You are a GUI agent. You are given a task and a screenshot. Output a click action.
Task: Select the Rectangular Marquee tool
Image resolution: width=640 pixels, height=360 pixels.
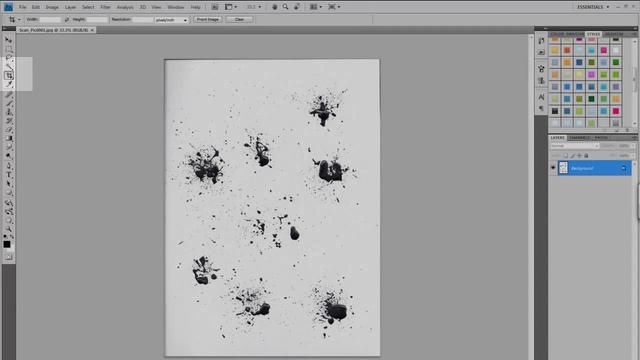(x=9, y=49)
